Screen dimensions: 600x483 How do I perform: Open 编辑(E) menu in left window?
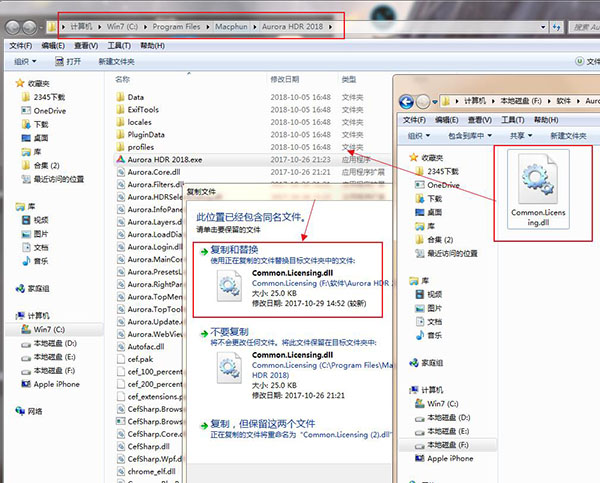point(53,46)
